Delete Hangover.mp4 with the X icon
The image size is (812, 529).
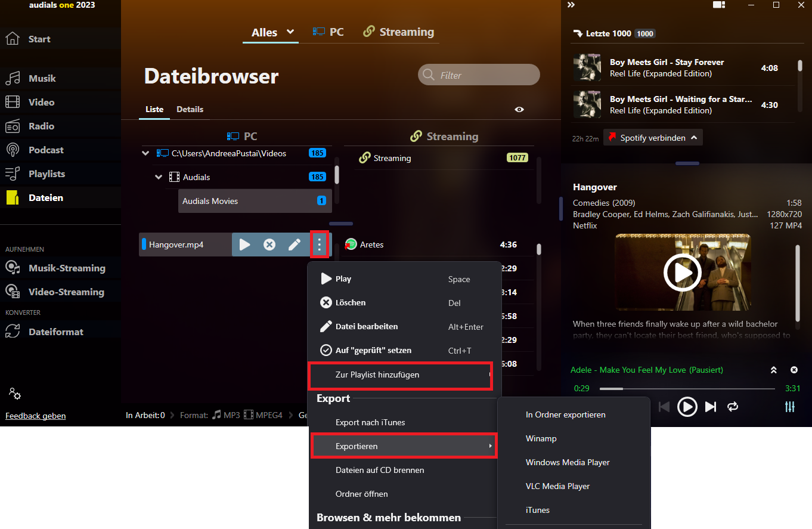pos(269,245)
